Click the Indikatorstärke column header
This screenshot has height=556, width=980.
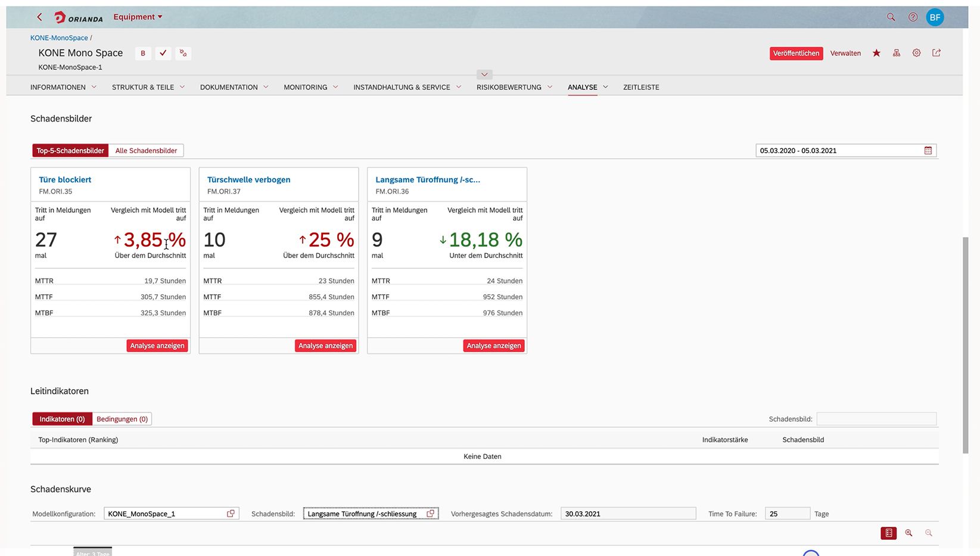[725, 440]
